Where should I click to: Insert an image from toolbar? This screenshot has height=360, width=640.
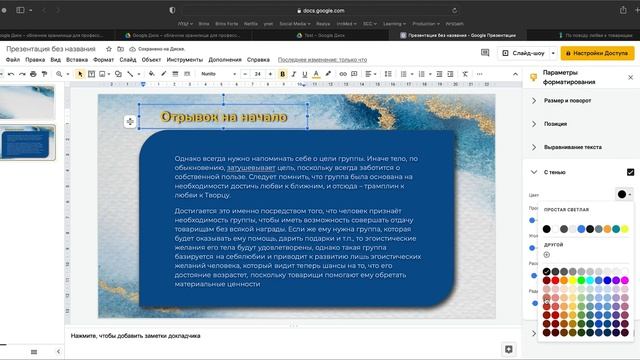102,74
